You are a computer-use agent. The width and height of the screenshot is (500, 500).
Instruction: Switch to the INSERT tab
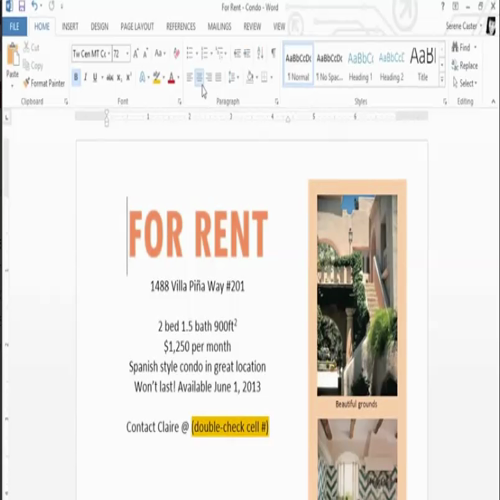coord(70,26)
